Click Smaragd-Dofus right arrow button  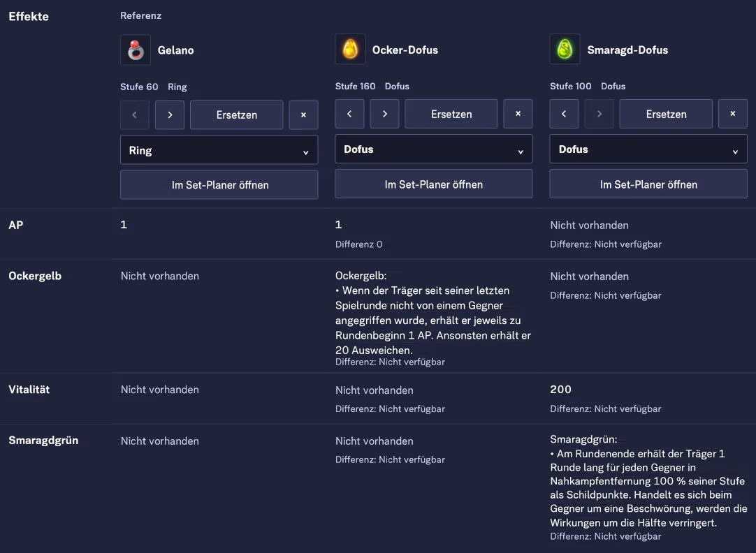coord(599,114)
